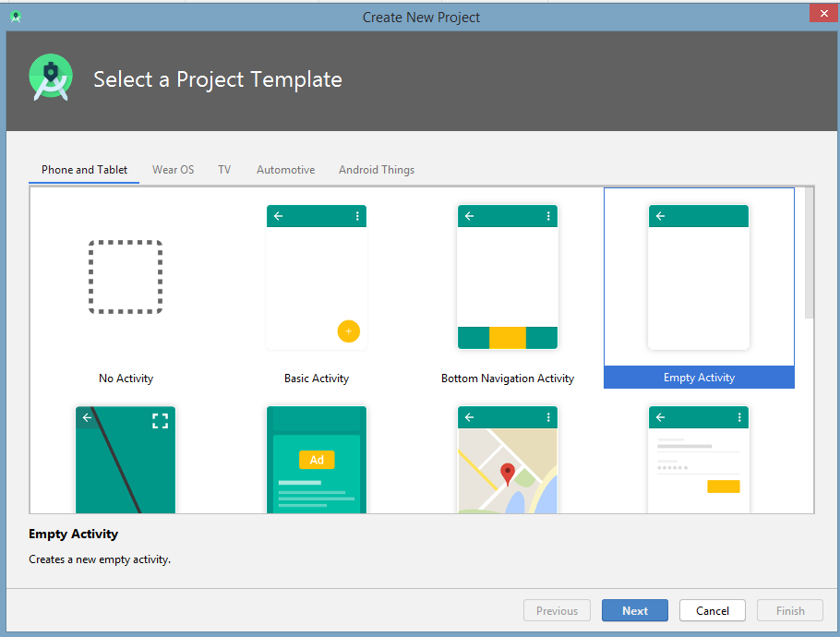
Task: Select the dark fullscreen template in bottom row
Action: pyautogui.click(x=126, y=460)
